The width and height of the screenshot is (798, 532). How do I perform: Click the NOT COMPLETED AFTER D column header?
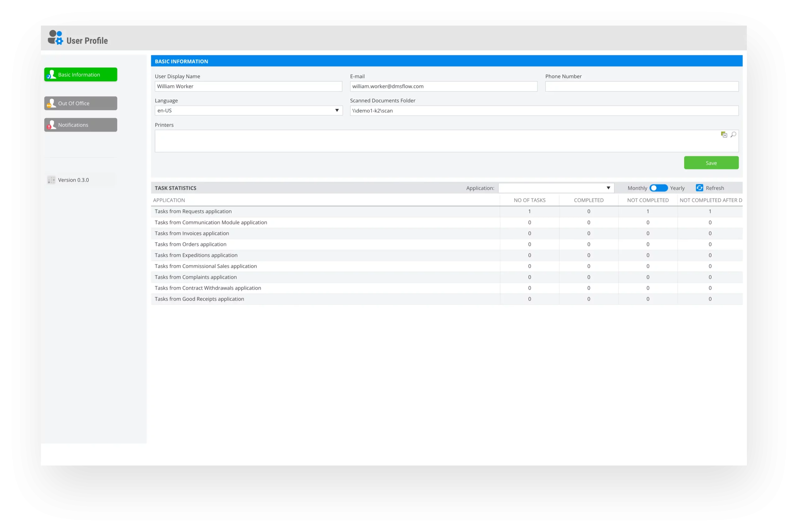(x=711, y=200)
